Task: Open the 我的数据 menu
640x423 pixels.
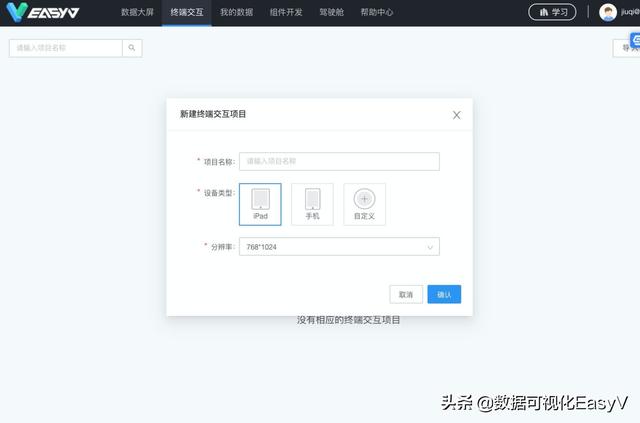Action: coord(236,12)
